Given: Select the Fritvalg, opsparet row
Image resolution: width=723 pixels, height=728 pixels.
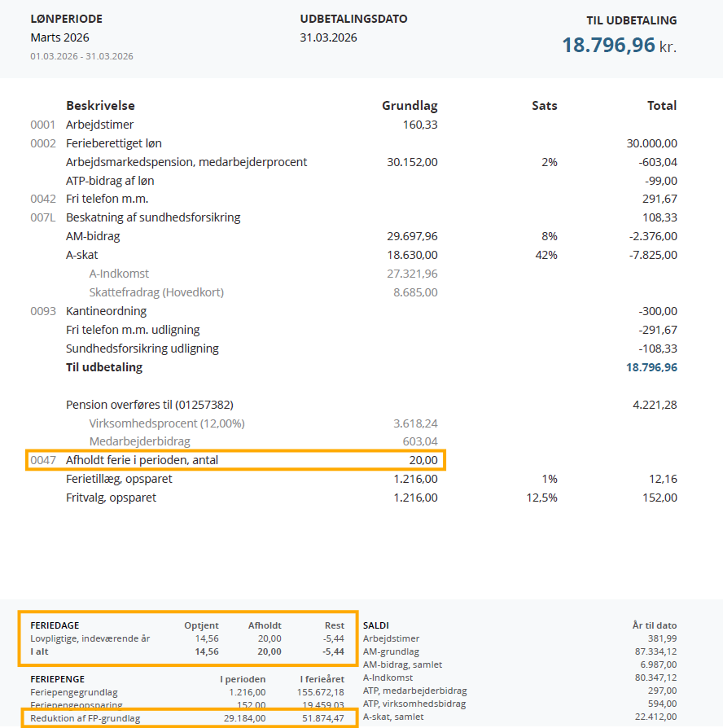Looking at the screenshot, I should 111,498.
